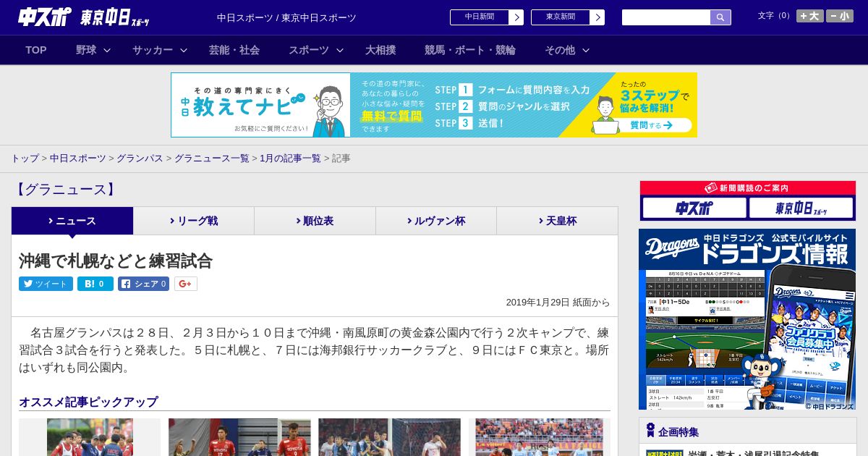
Task: Expand the サッカー navigation dropdown
Action: [160, 50]
